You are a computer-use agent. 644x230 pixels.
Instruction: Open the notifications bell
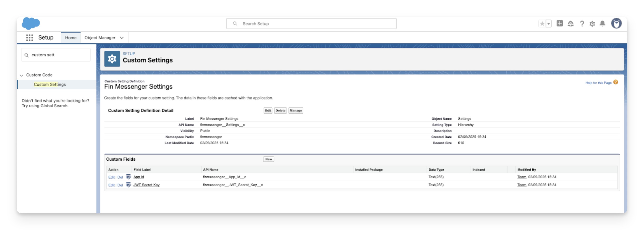tap(602, 24)
